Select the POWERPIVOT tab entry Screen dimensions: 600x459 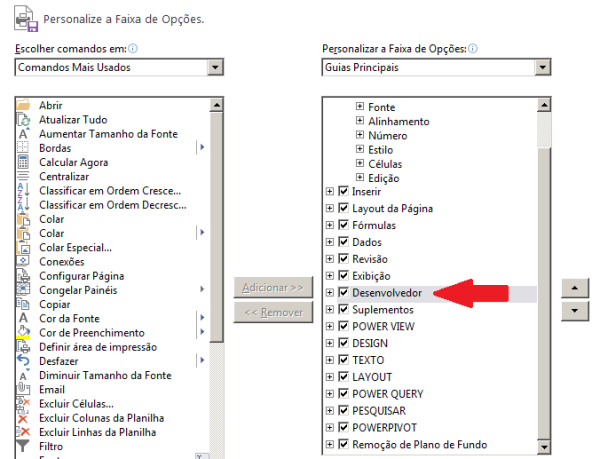(384, 427)
